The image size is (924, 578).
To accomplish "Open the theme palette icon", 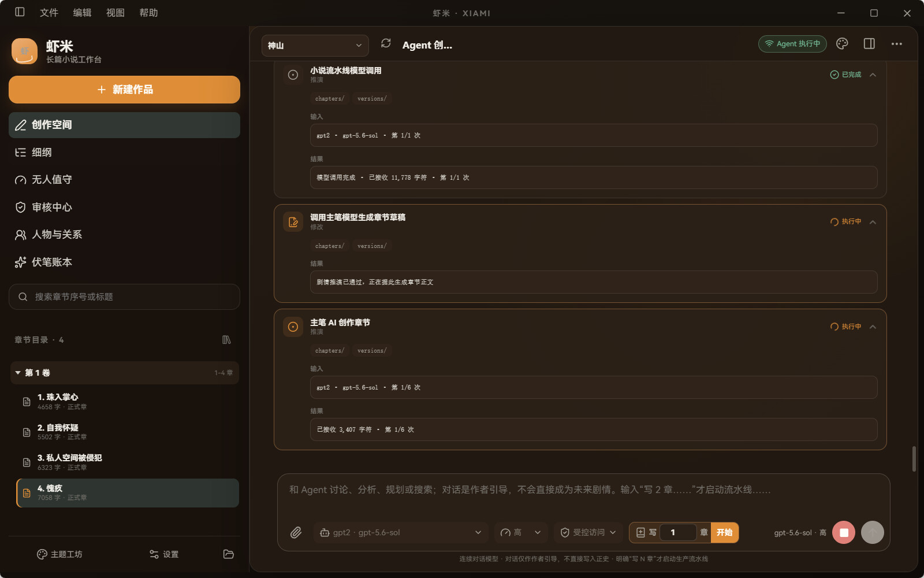I will (842, 44).
